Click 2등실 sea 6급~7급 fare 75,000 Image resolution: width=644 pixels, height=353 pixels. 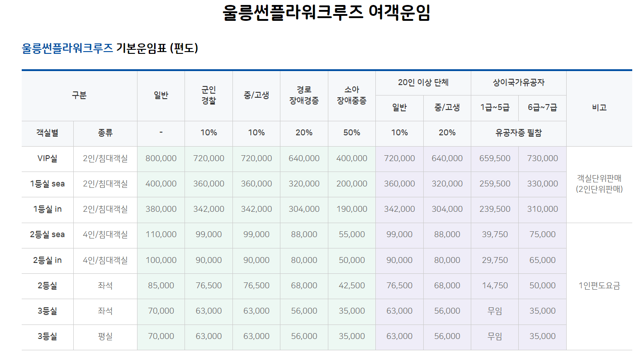542,234
